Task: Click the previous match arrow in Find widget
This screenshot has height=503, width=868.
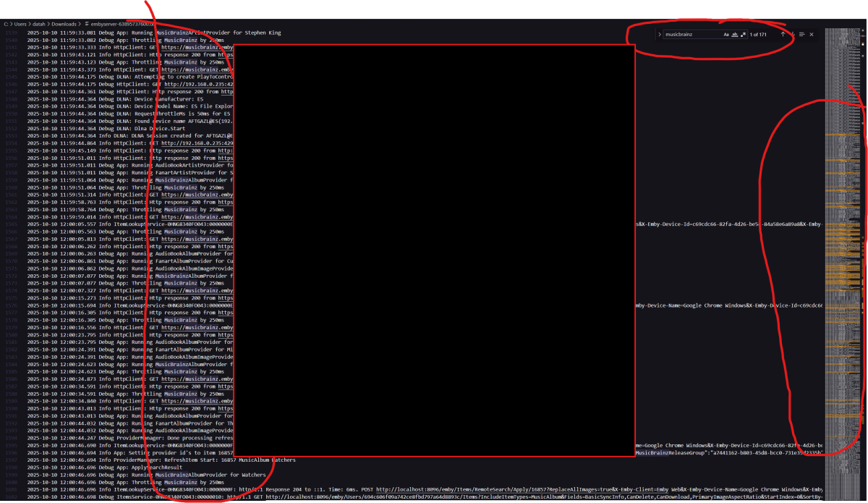Action: (783, 34)
